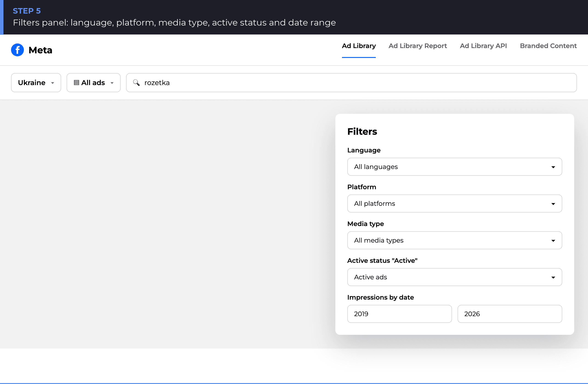The image size is (588, 384).
Task: Open the Ad Library Report tab
Action: tap(418, 46)
